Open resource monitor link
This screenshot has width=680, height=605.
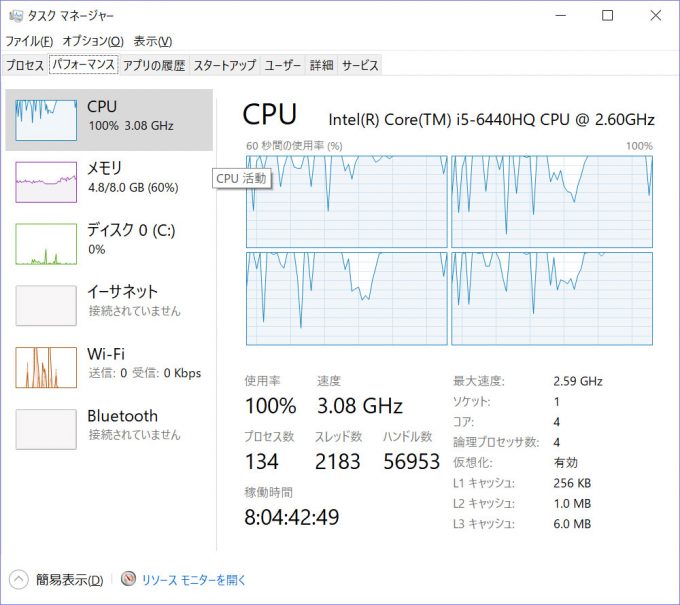click(193, 580)
